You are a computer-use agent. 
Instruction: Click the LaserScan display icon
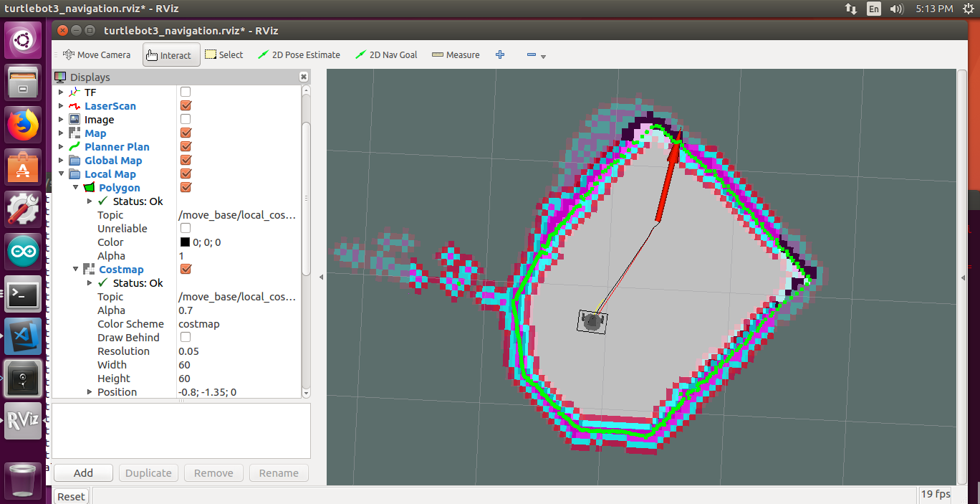pos(75,106)
